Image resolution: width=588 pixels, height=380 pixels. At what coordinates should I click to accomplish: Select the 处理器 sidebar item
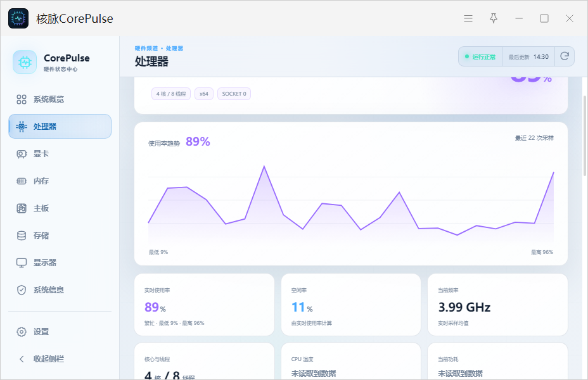click(60, 126)
